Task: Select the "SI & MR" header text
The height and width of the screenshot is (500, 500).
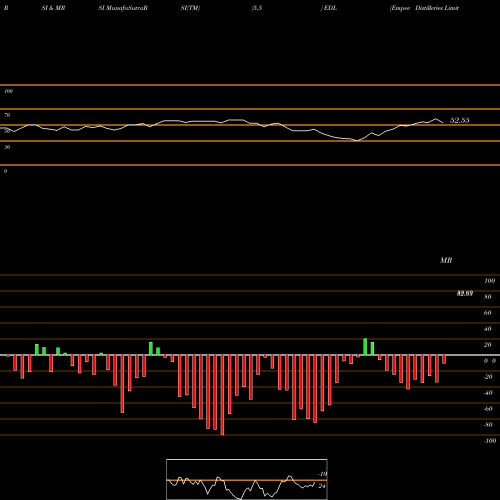Action: 53,8
